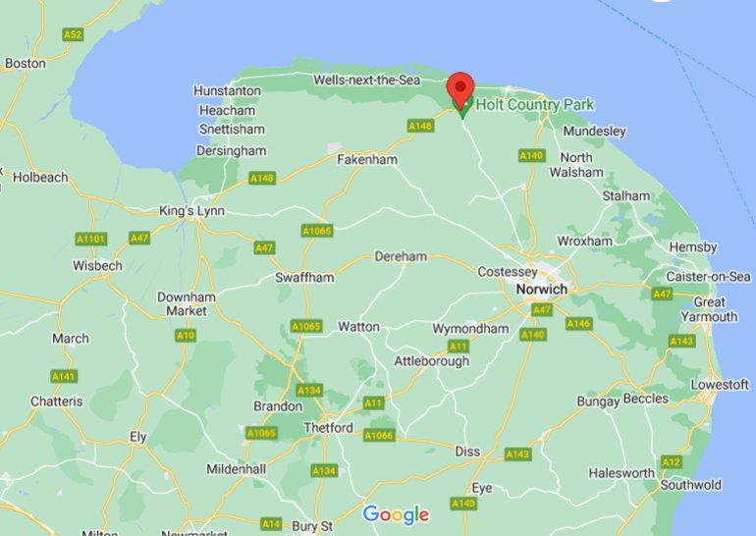Select the Dereham town label
Viewport: 756px width, 536px height.
click(401, 256)
